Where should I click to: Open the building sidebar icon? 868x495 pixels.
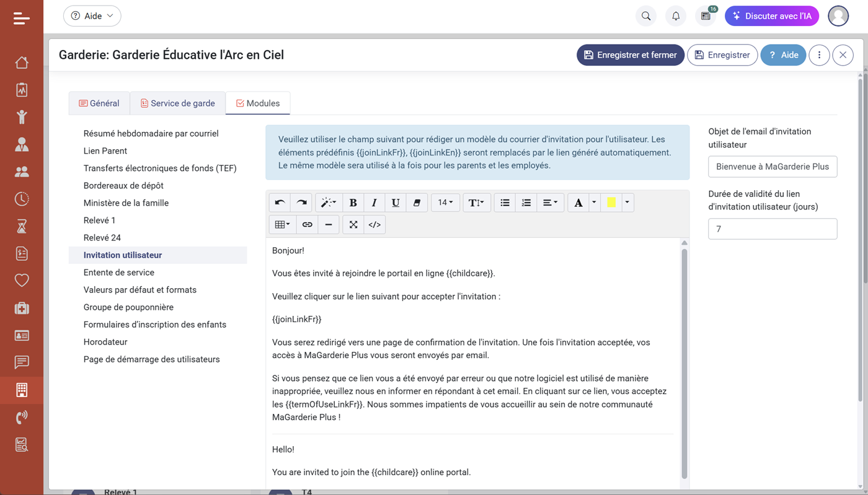(22, 390)
